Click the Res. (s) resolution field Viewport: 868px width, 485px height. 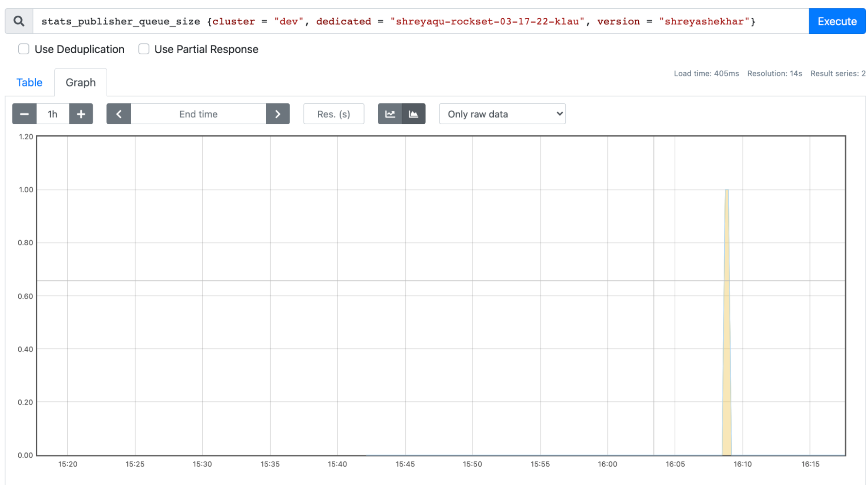coord(333,114)
